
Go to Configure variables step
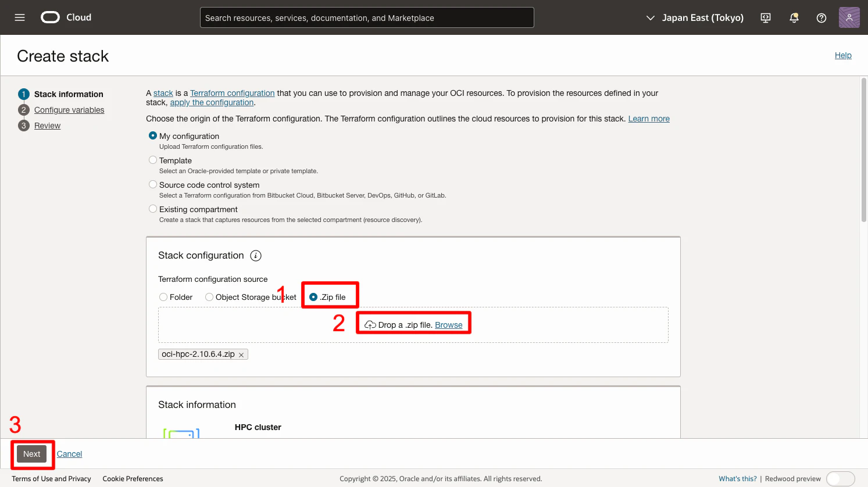(x=69, y=110)
